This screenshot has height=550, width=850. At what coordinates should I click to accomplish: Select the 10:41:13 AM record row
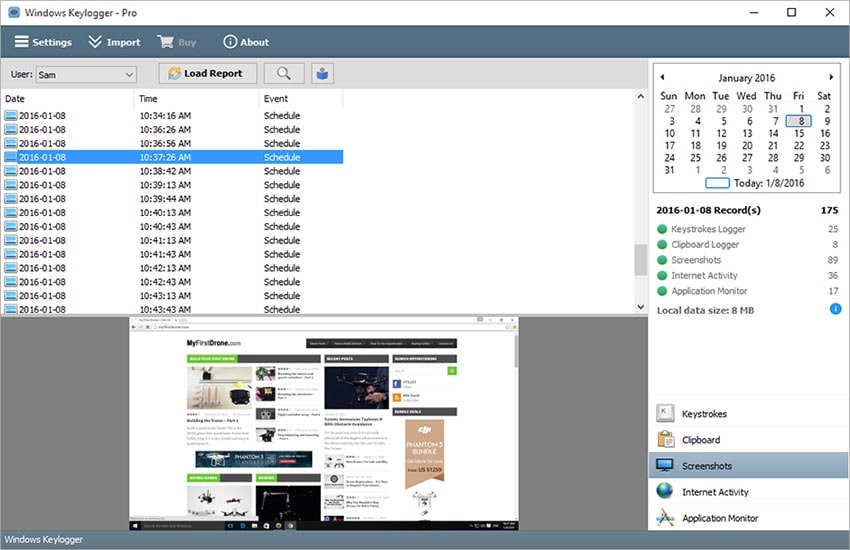pos(172,240)
